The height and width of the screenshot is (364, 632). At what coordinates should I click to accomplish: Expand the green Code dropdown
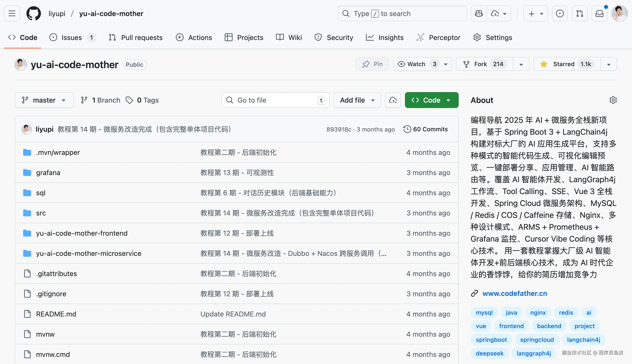tap(432, 100)
